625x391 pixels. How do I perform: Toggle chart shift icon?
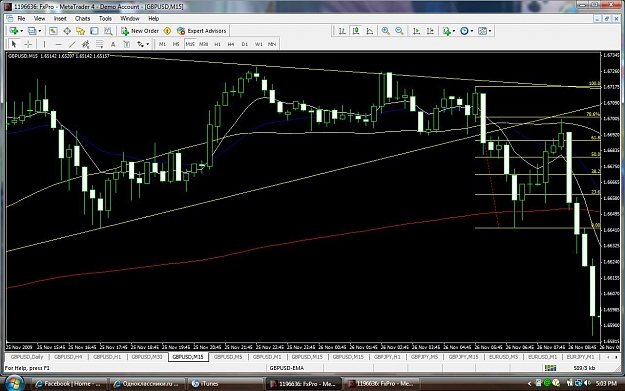pyautogui.click(x=430, y=31)
